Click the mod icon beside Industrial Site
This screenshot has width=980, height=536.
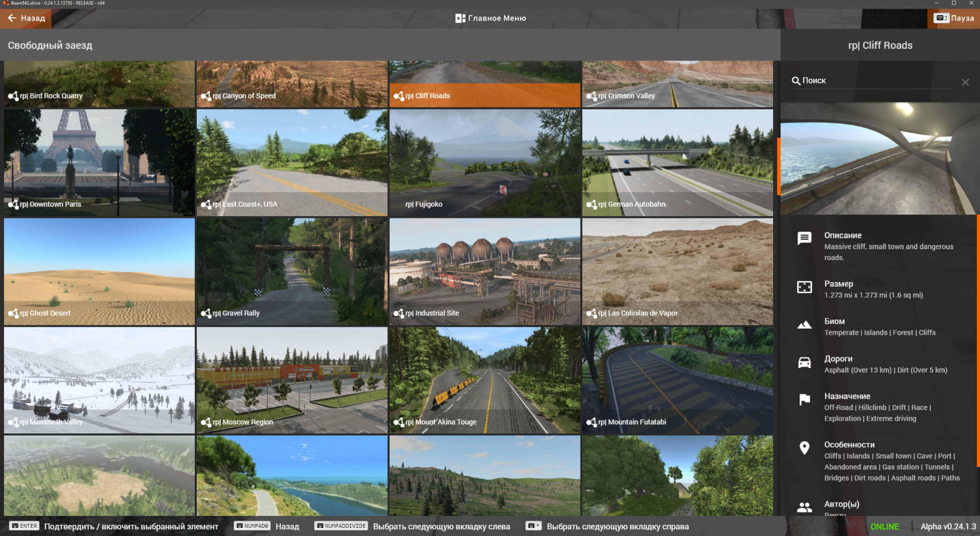click(399, 313)
